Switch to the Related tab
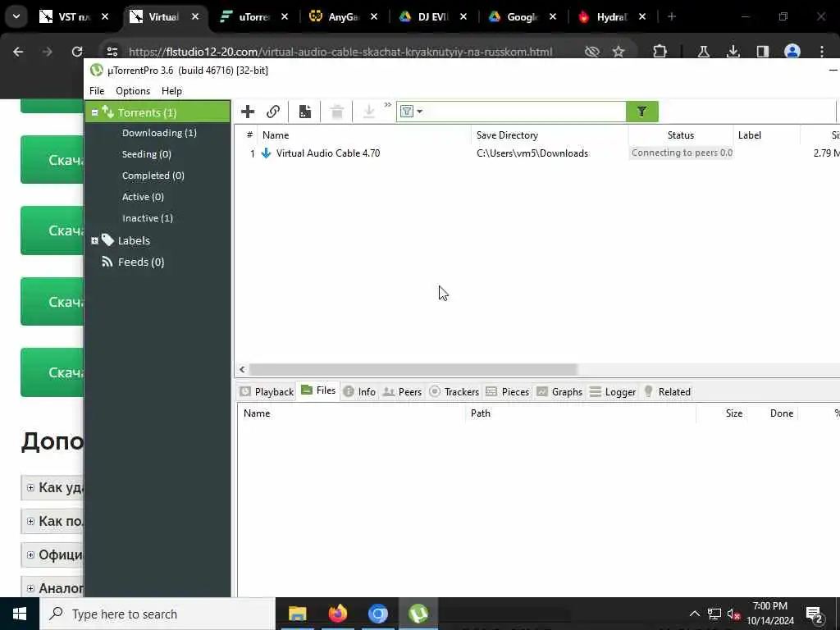Image resolution: width=840 pixels, height=630 pixels. coord(667,391)
